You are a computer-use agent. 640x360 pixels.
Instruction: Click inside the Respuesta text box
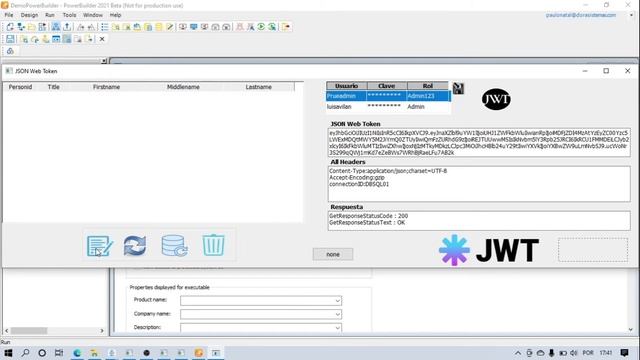(x=479, y=221)
